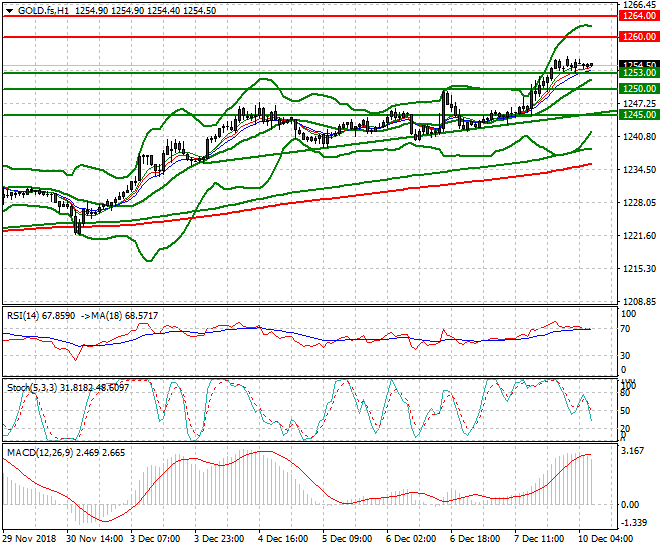Screen dimensions: 660x550
Task: Click the 1215.30 price axis value
Action: tap(639, 268)
